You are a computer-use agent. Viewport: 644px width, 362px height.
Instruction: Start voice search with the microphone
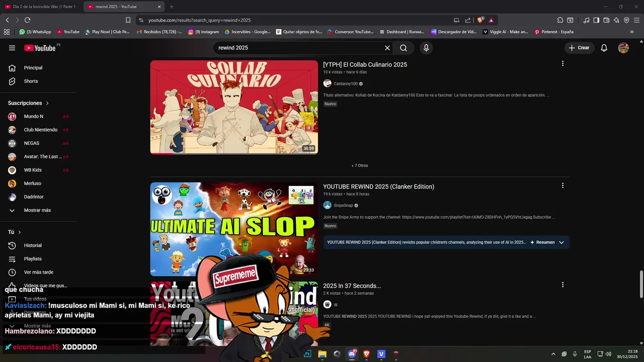426,48
